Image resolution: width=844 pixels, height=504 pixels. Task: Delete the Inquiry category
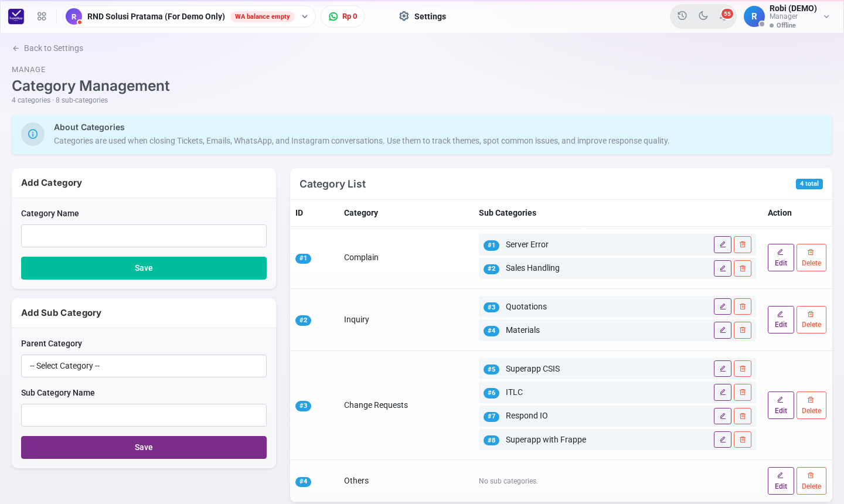(811, 319)
